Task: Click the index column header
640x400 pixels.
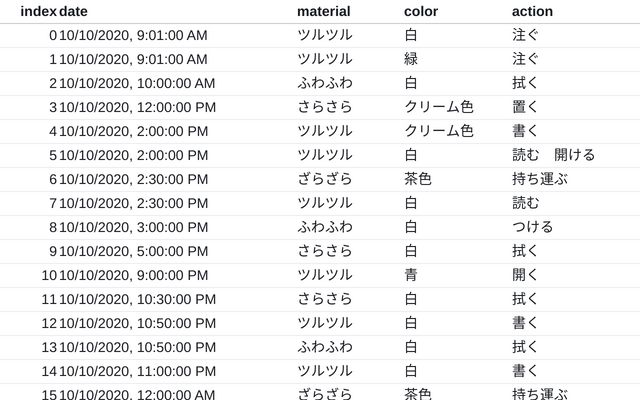Action: [x=38, y=11]
